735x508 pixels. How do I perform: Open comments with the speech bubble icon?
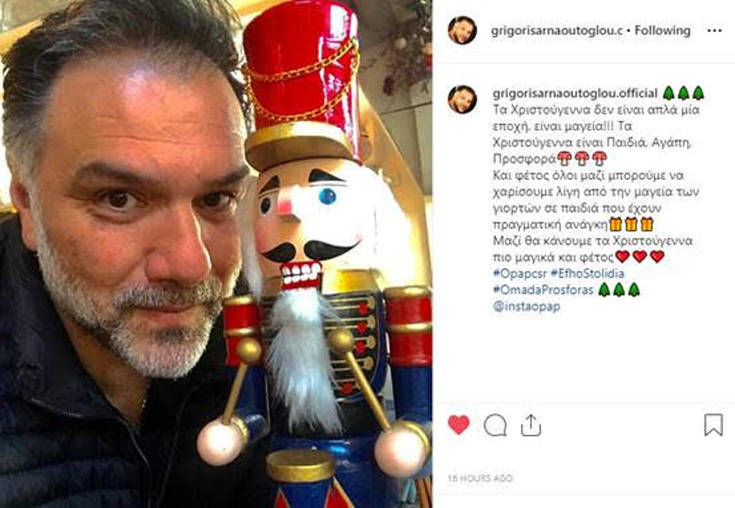tap(495, 426)
